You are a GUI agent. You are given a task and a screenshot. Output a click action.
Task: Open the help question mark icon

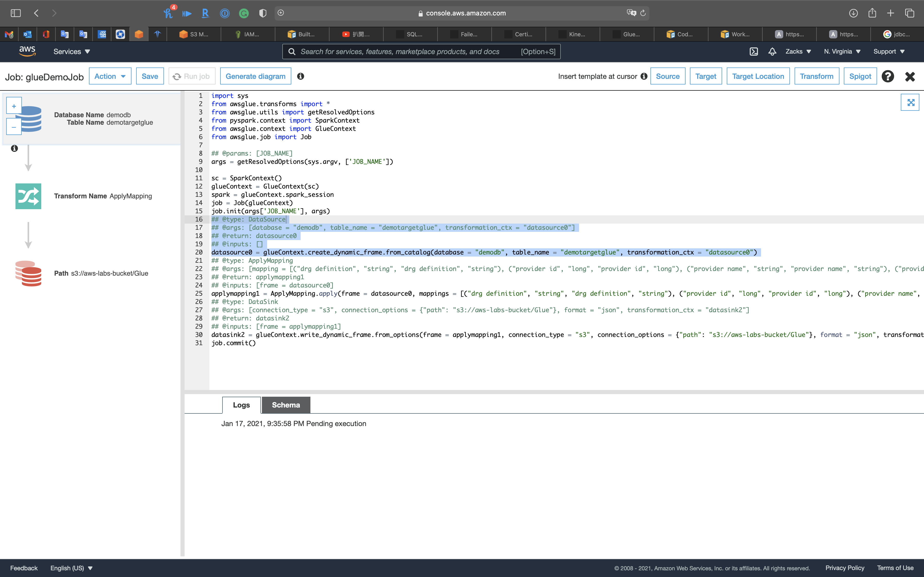point(888,76)
